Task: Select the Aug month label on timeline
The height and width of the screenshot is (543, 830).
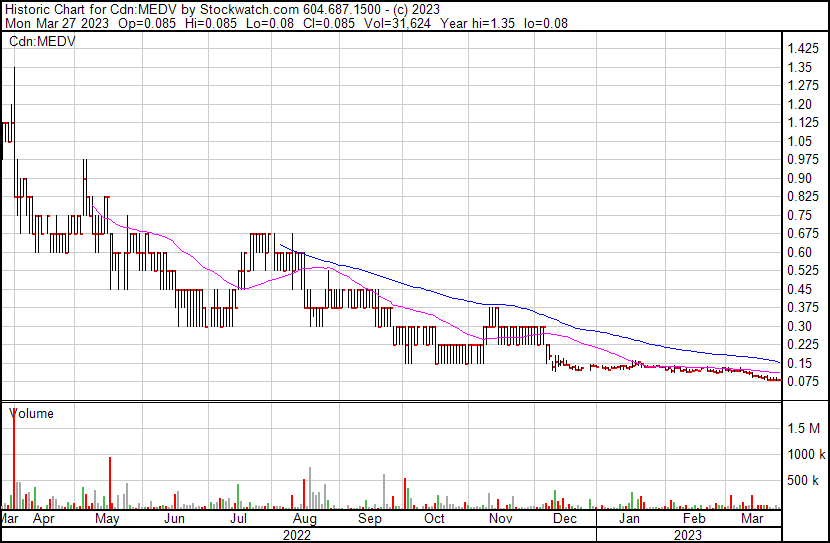Action: [305, 519]
